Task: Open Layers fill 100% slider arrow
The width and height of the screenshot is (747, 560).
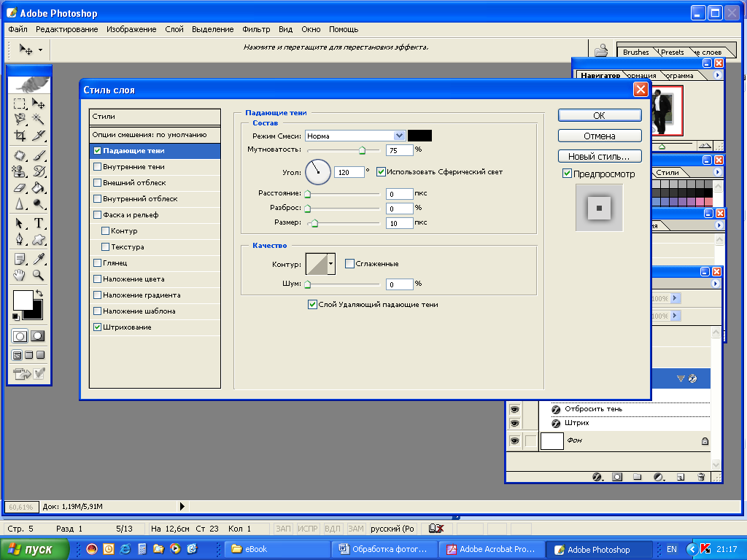Action: tap(675, 315)
